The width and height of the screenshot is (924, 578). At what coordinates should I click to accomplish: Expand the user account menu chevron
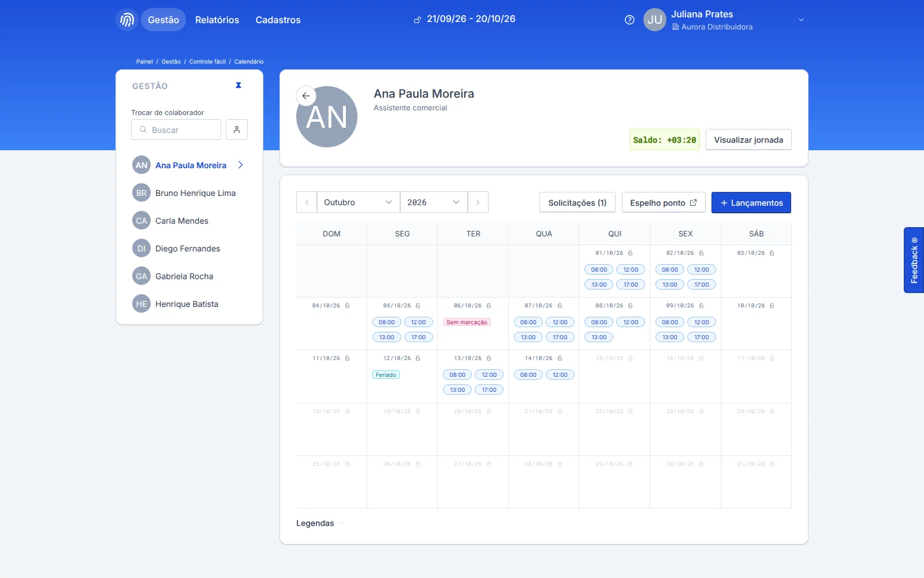pos(801,20)
